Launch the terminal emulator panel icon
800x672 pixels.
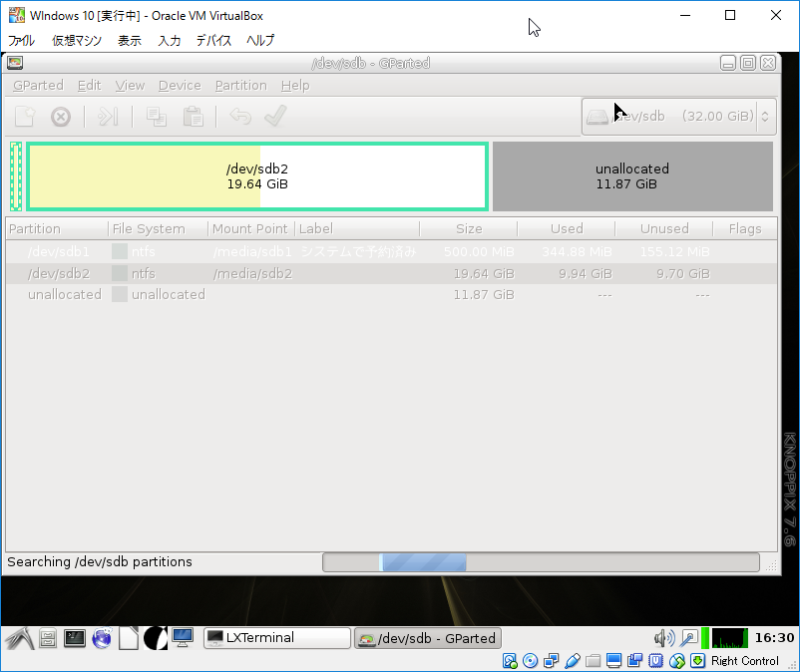click(75, 638)
